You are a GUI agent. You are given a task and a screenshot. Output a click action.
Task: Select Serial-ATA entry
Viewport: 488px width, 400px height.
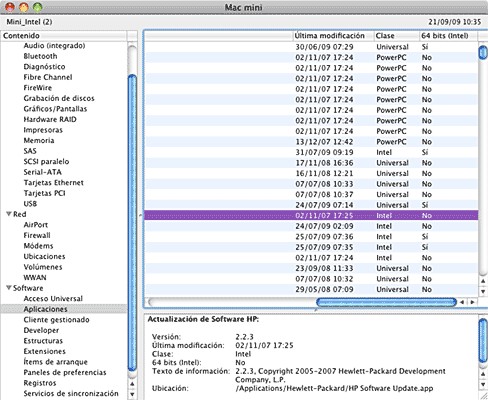tap(43, 172)
